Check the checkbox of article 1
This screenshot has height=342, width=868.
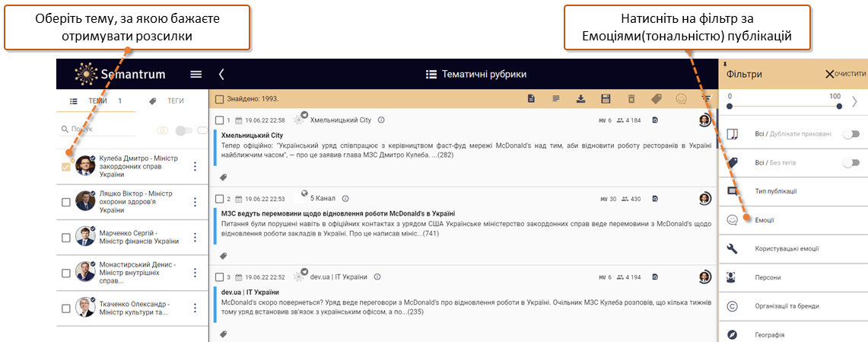tap(220, 120)
